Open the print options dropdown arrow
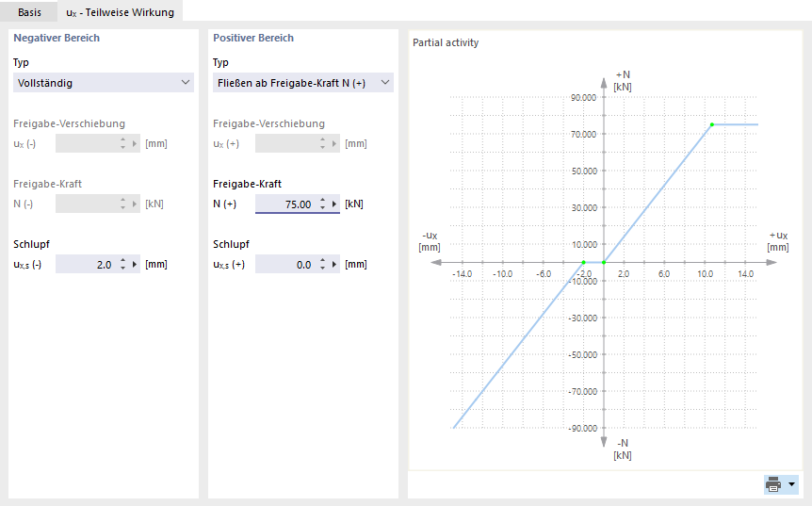The height and width of the screenshot is (506, 812). (x=791, y=484)
